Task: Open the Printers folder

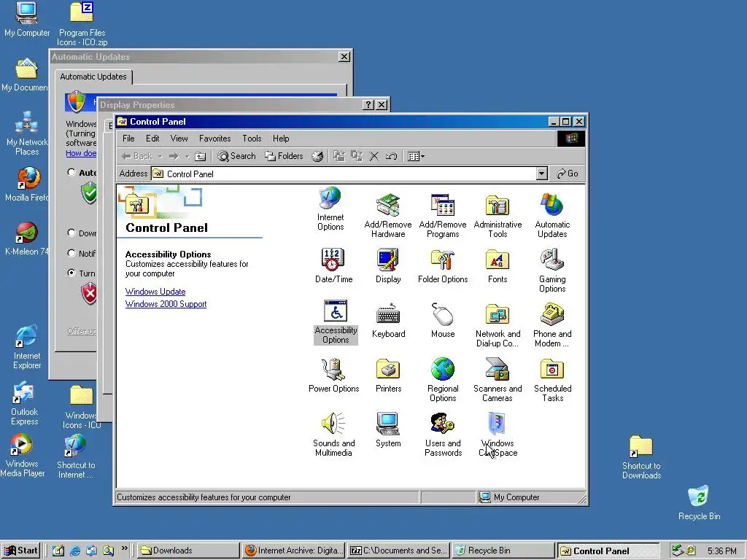Action: point(388,376)
